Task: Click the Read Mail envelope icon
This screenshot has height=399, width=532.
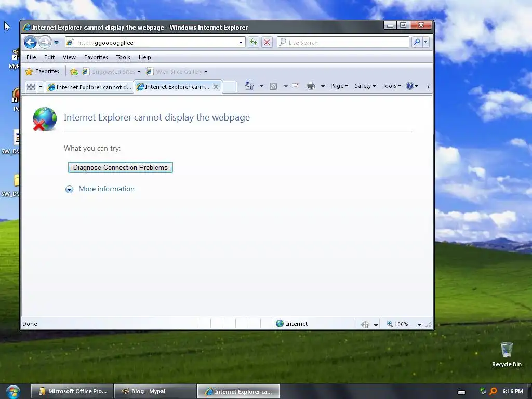Action: (296, 86)
